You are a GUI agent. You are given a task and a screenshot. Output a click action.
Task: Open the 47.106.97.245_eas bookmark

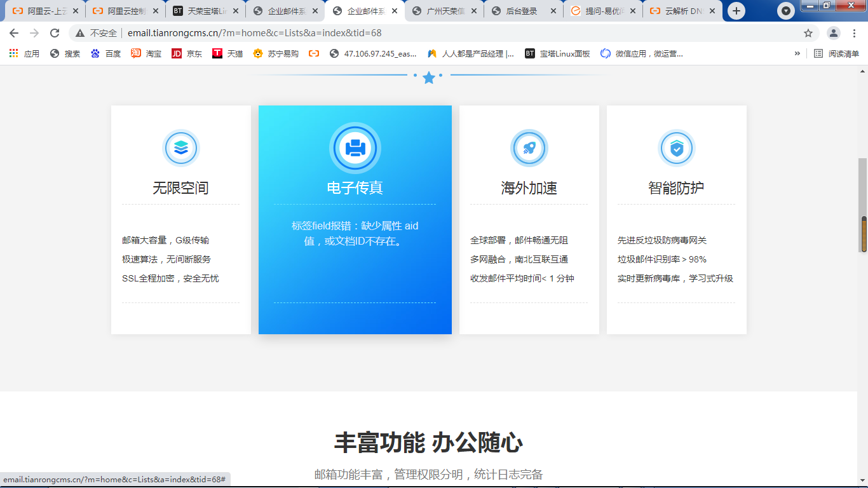pos(374,54)
